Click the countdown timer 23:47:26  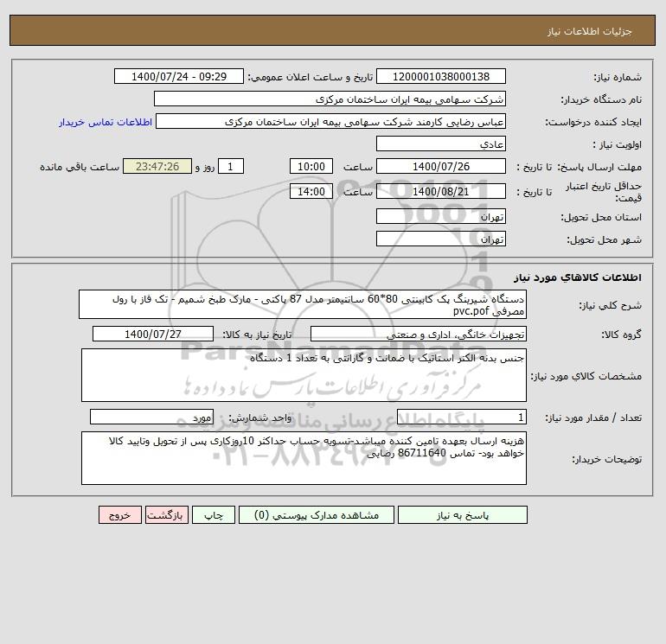click(x=157, y=167)
